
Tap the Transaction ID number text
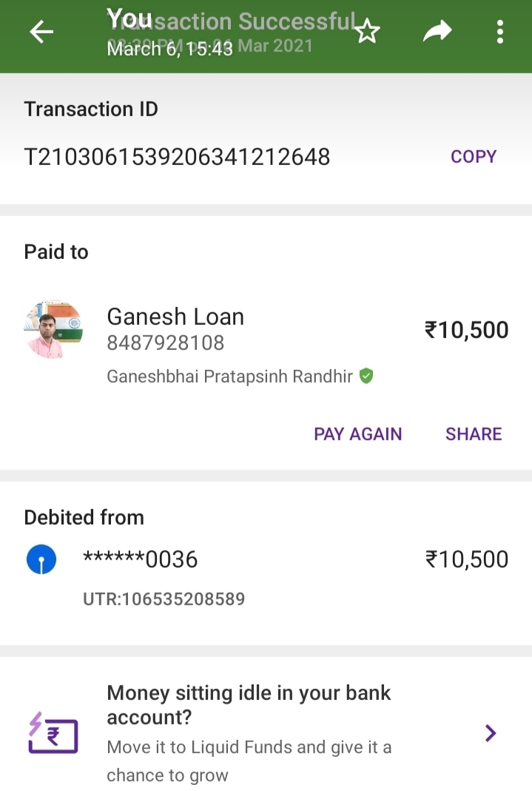177,157
